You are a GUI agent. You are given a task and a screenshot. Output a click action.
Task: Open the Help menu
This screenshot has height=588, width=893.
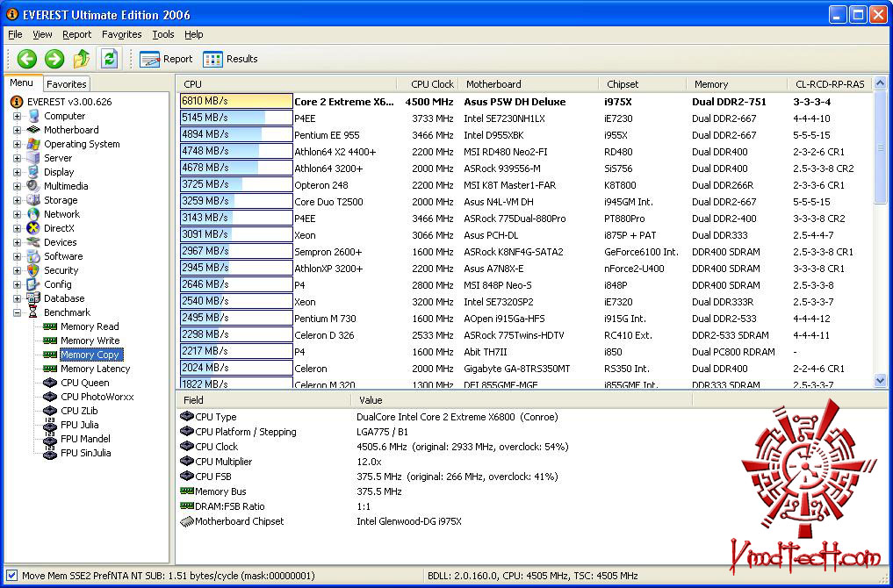194,35
